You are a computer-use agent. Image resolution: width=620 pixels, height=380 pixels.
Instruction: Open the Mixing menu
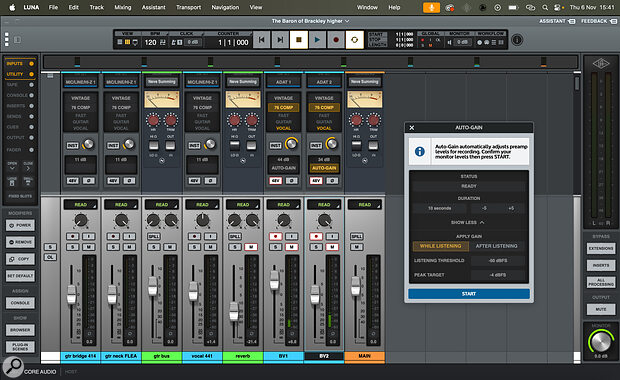tap(123, 7)
